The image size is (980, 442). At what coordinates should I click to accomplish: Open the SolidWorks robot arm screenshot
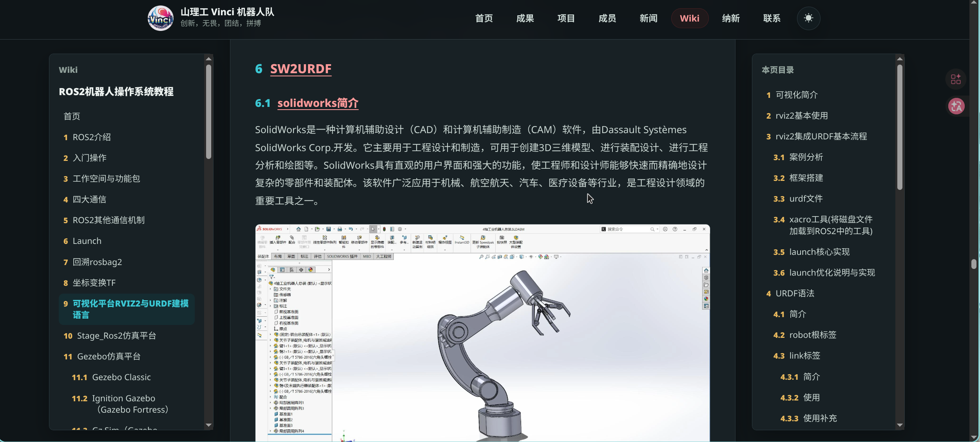click(482, 333)
